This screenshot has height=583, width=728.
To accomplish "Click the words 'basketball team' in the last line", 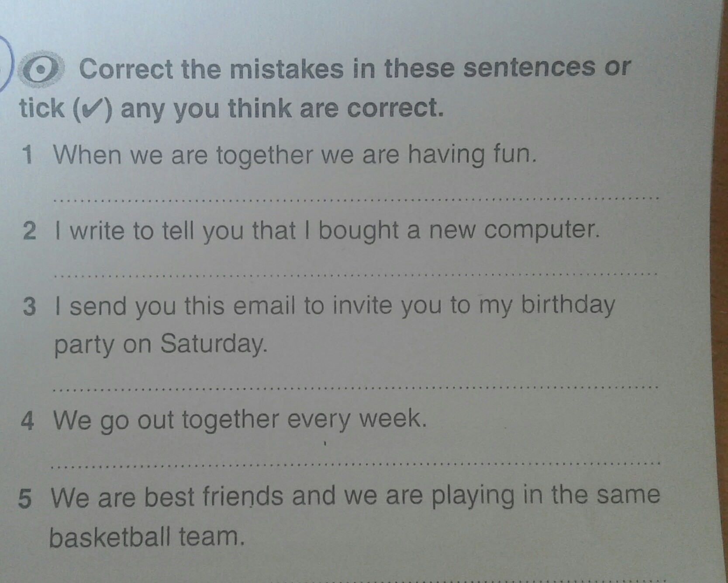I will click(x=146, y=537).
